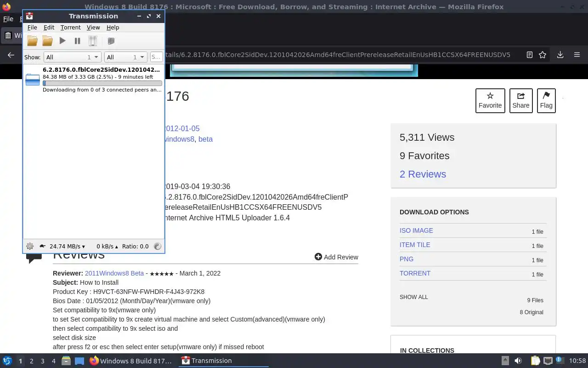Click network icon in system tray
This screenshot has width=588, height=368.
point(548,361)
